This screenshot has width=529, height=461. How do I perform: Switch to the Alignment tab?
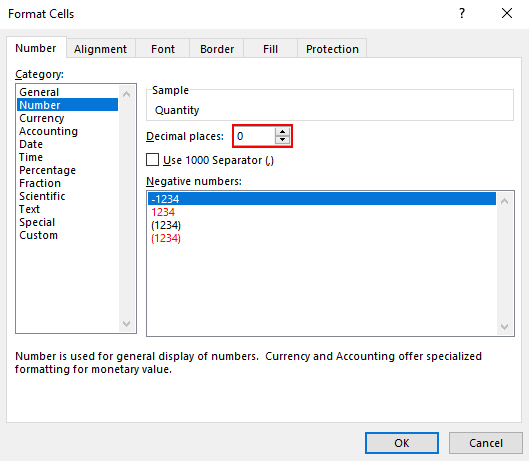(x=101, y=49)
